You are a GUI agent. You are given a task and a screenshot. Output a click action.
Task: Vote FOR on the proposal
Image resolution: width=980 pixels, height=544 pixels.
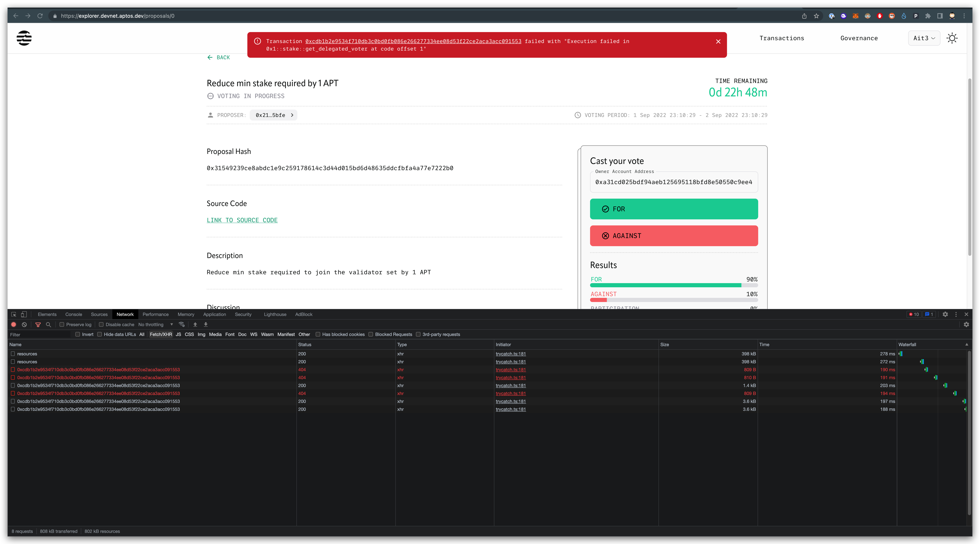click(673, 209)
